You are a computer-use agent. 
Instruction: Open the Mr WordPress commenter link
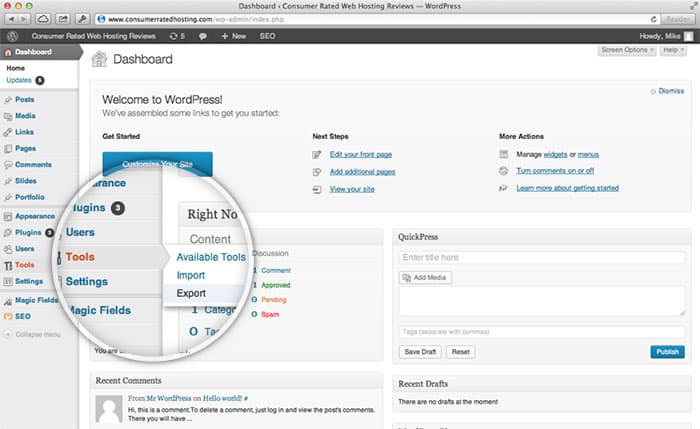point(169,398)
